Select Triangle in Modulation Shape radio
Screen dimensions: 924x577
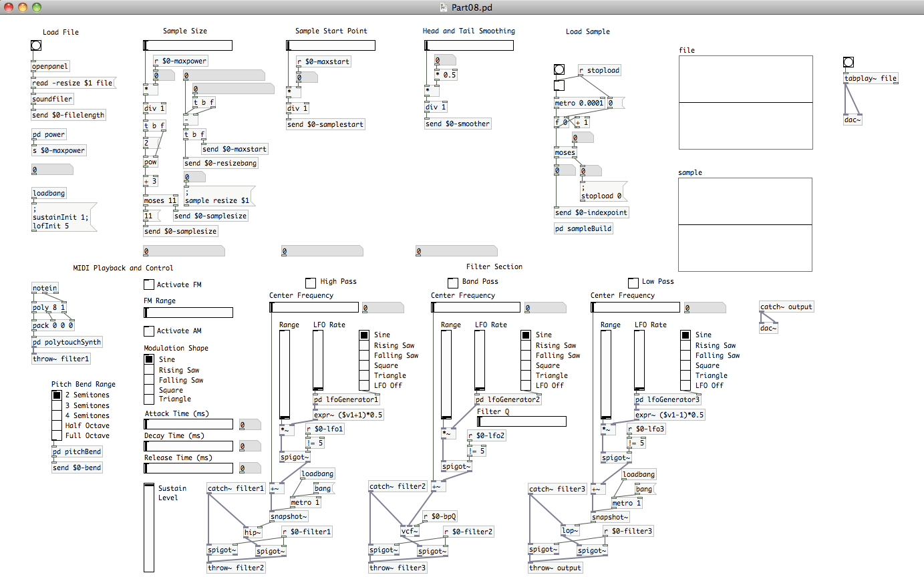click(x=149, y=399)
